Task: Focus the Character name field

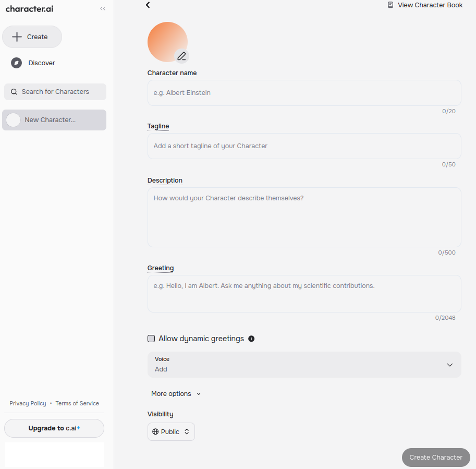Action: pyautogui.click(x=304, y=93)
